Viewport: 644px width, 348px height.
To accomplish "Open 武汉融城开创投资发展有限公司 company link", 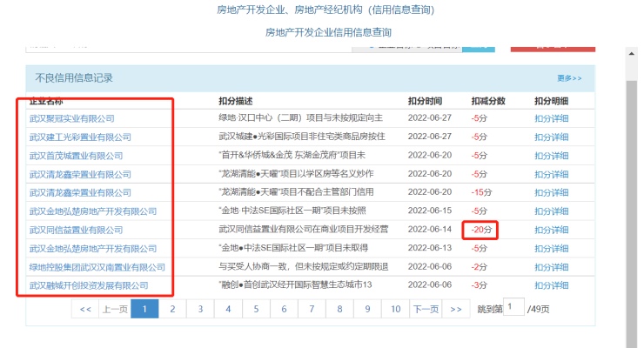I will 88,285.
